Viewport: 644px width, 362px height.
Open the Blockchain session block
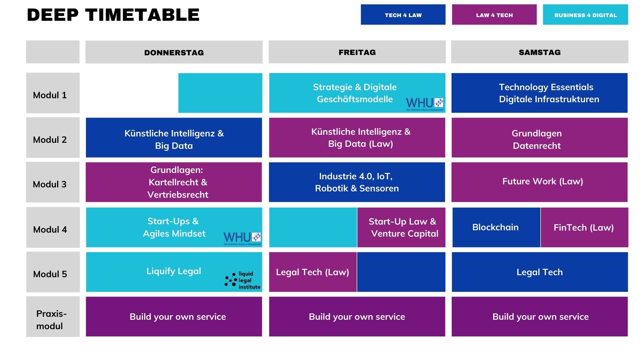496,227
